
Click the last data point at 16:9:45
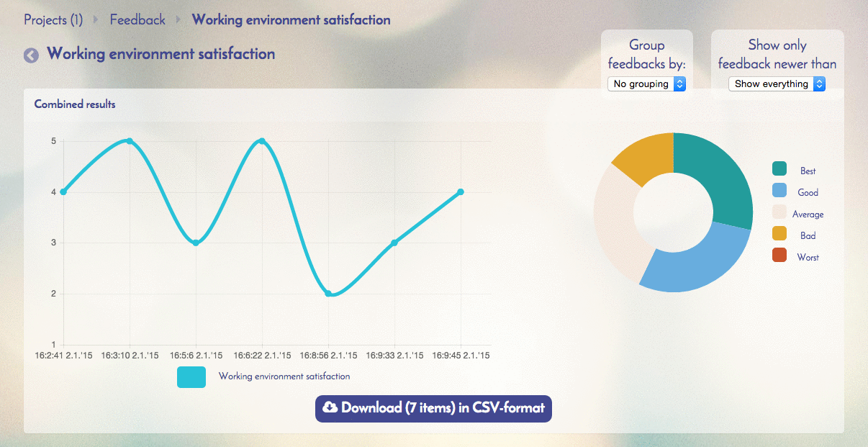click(461, 192)
